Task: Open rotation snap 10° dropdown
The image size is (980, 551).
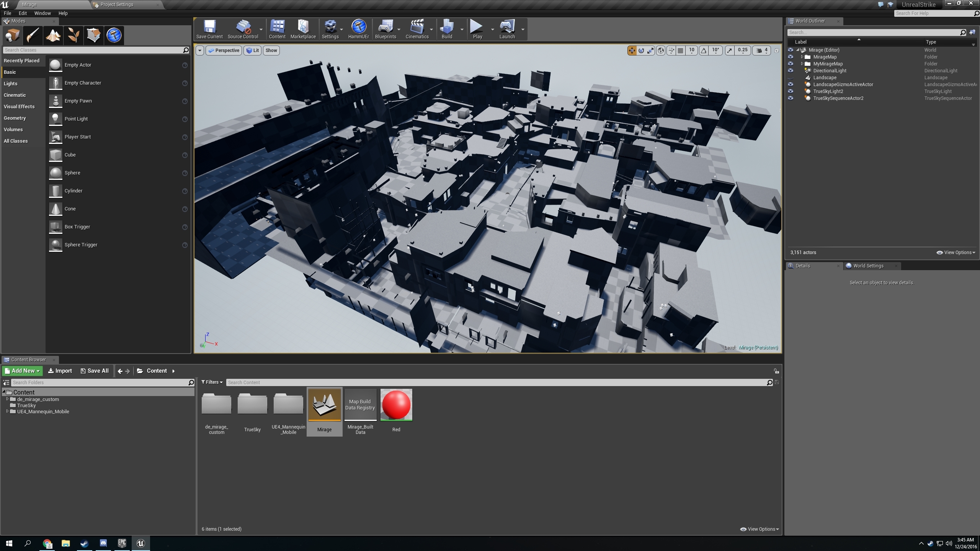Action: coord(715,51)
